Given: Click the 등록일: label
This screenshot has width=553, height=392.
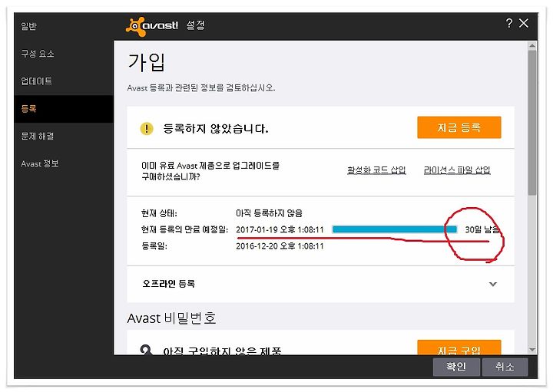Looking at the screenshot, I should coord(154,245).
